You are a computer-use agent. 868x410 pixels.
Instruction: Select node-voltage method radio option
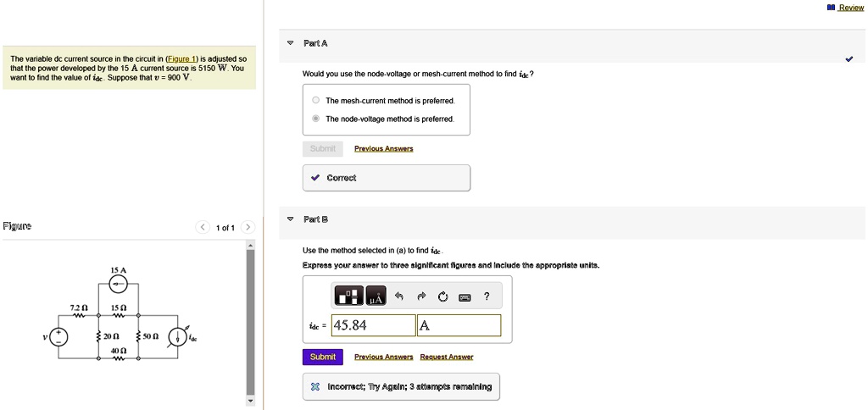pos(315,119)
